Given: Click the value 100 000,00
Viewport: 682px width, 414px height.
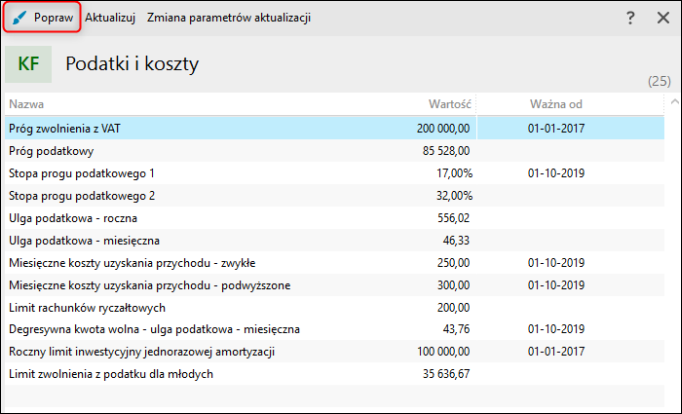Looking at the screenshot, I should pyautogui.click(x=443, y=351).
